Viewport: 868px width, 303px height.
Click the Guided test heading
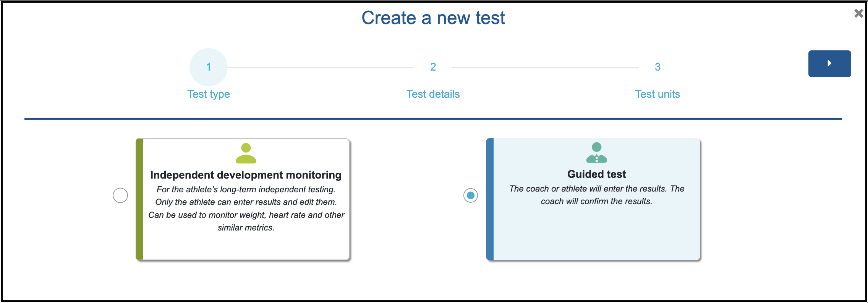coord(596,174)
